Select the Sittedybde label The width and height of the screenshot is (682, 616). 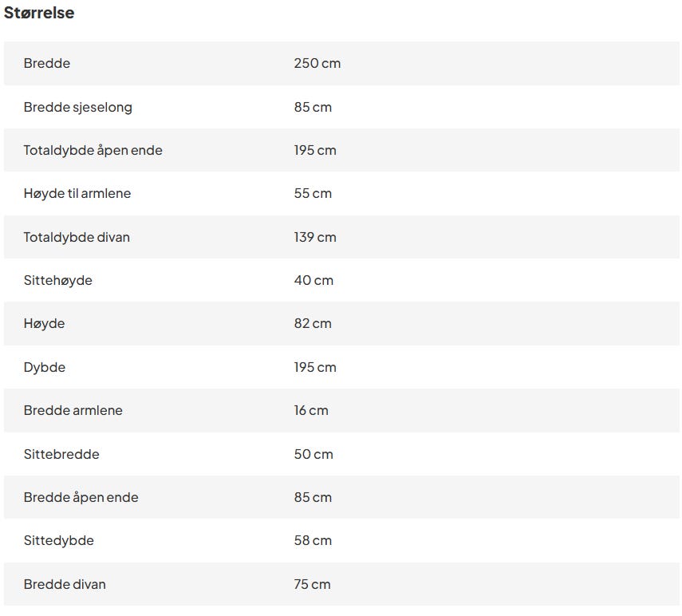click(x=58, y=540)
